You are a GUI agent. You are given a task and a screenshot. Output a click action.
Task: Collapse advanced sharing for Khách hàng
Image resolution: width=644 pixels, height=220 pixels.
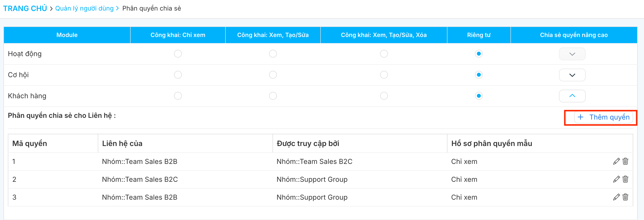(x=572, y=96)
